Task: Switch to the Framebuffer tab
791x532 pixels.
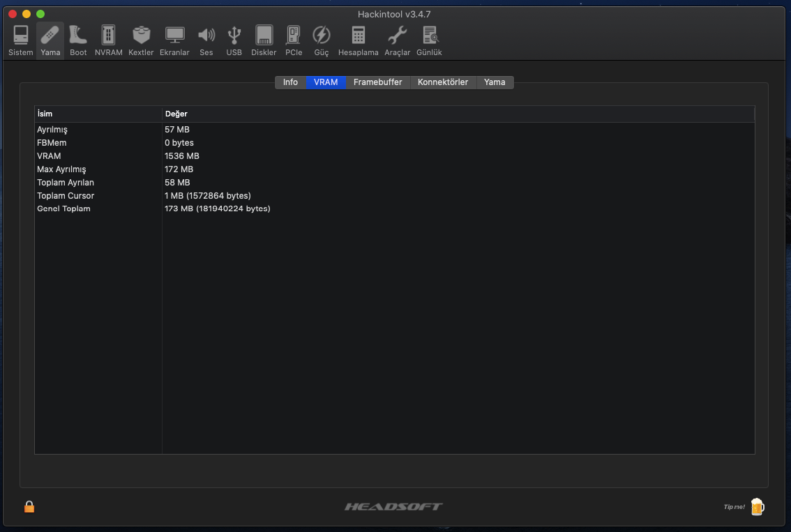Action: [x=377, y=82]
